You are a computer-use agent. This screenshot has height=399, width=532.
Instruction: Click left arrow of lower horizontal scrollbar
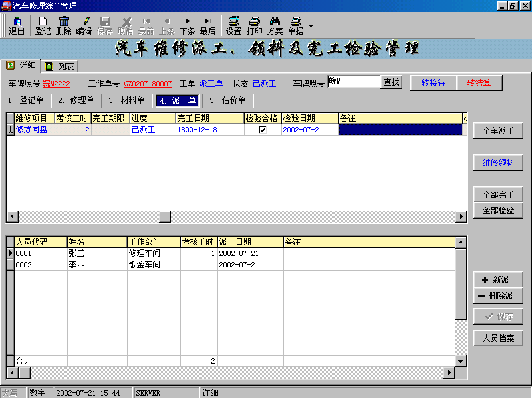click(x=13, y=373)
